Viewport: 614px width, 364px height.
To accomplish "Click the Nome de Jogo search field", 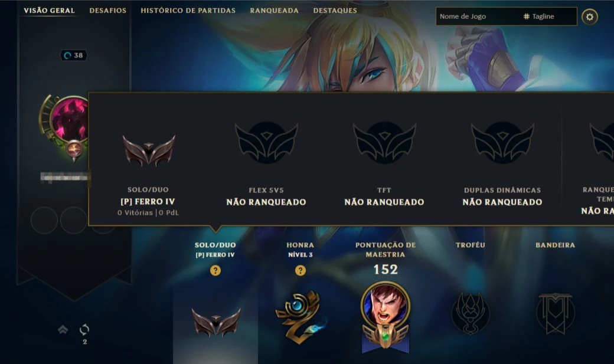I will click(478, 17).
